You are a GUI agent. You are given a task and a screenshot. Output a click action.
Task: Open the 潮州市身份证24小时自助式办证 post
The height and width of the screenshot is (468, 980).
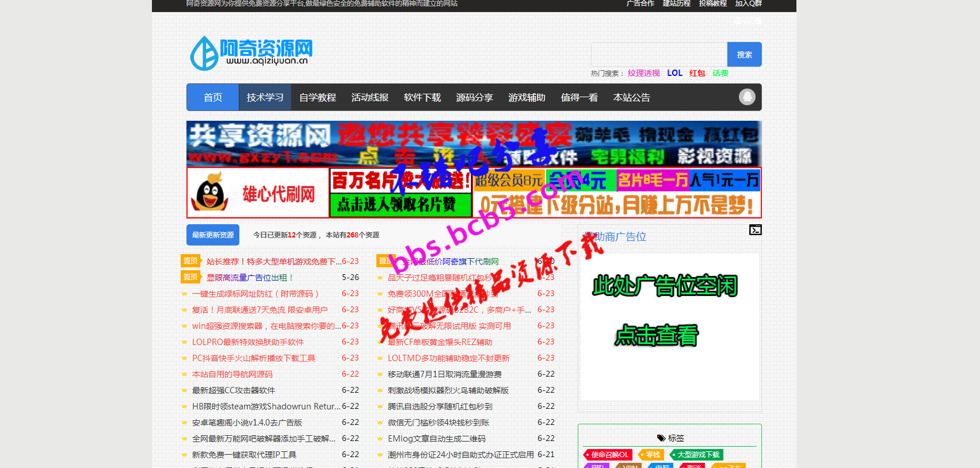click(x=461, y=455)
